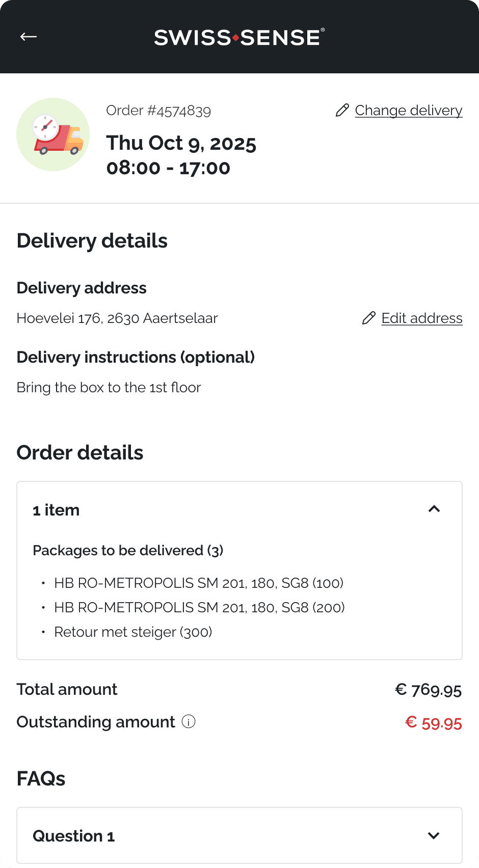The width and height of the screenshot is (479, 868).
Task: Click the Hoevelei 176 delivery address
Action: pos(117,318)
